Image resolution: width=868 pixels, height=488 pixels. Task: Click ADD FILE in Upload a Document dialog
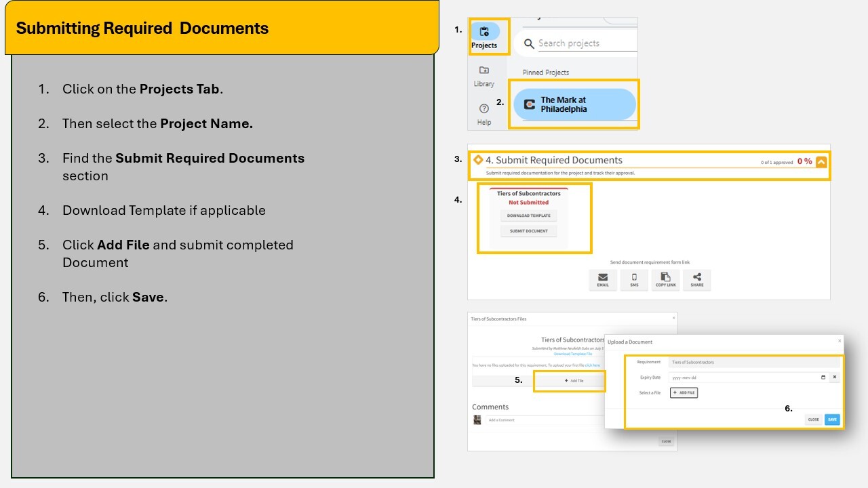click(x=684, y=392)
